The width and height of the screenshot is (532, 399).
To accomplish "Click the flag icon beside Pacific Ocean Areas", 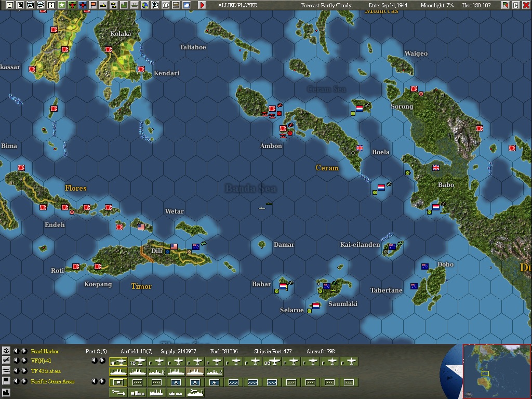I will 6,381.
